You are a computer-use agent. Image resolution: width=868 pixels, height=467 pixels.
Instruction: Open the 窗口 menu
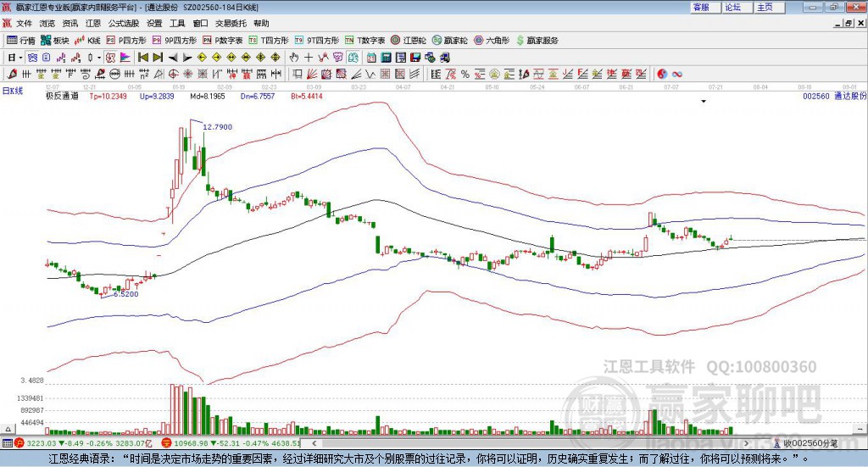[200, 23]
